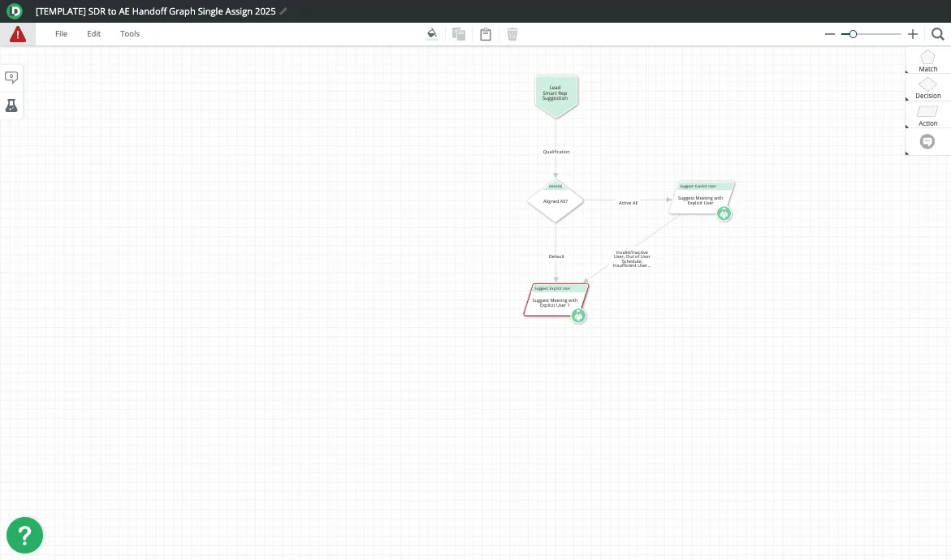Image resolution: width=951 pixels, height=560 pixels.
Task: Open the Tools menu
Action: 130,34
